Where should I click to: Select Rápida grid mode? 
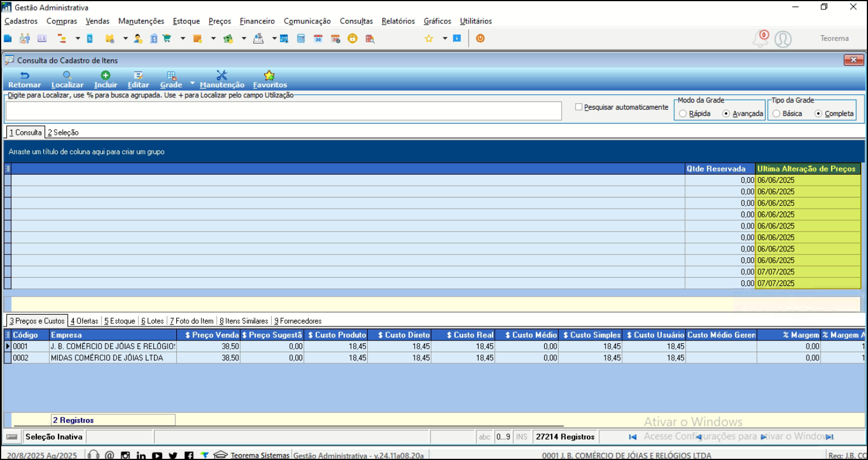pyautogui.click(x=683, y=114)
